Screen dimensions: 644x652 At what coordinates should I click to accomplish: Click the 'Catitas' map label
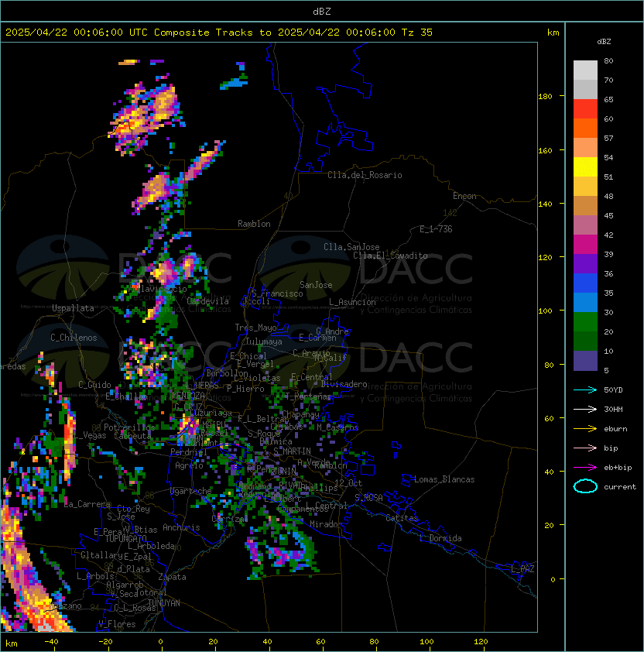click(402, 518)
